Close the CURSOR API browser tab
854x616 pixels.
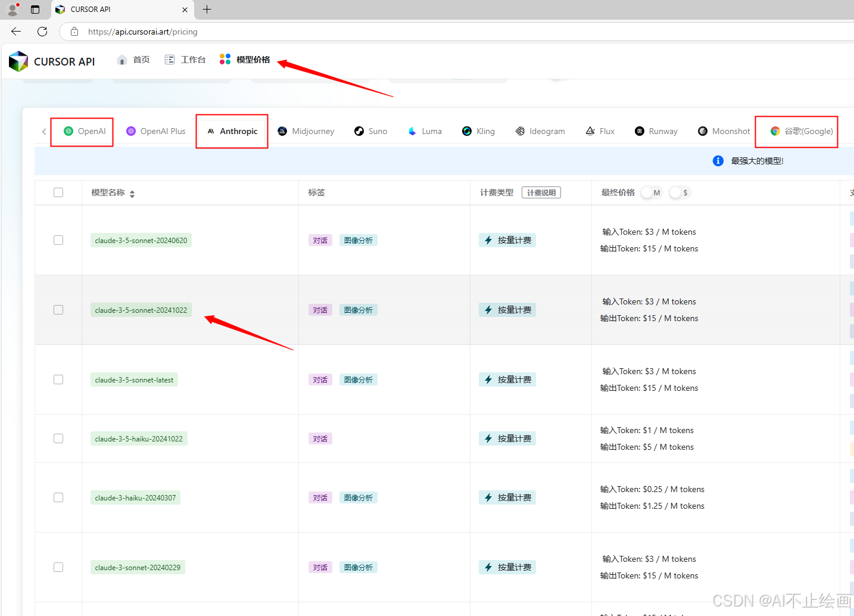click(x=185, y=10)
